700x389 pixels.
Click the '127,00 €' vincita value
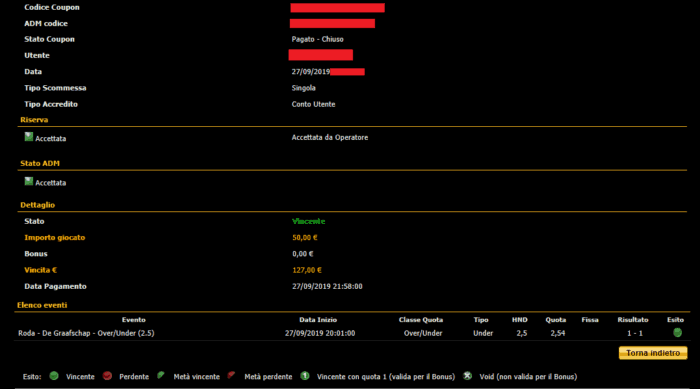point(307,270)
